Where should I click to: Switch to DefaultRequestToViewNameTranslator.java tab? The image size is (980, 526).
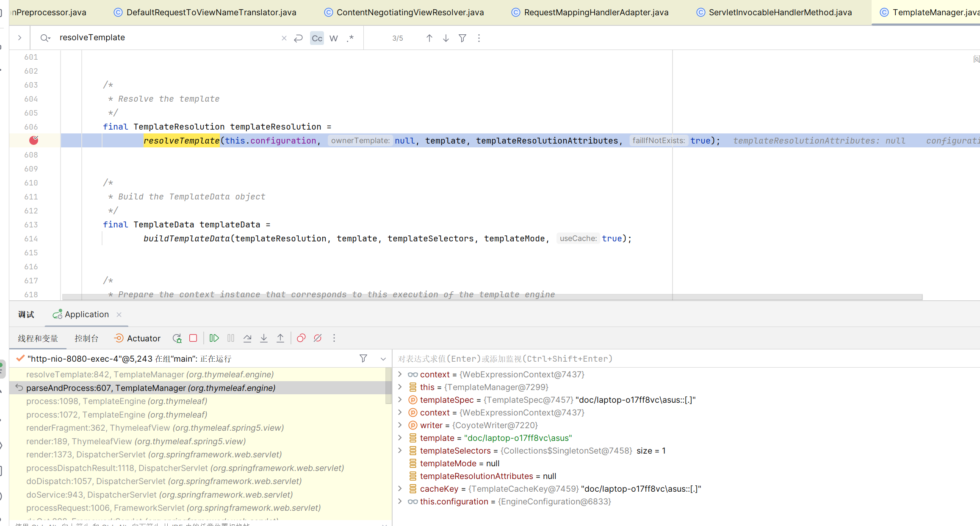click(x=205, y=12)
